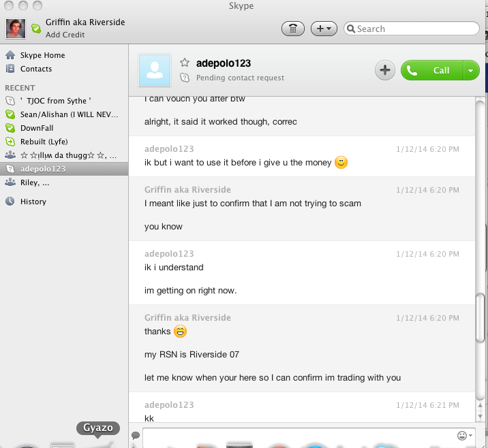The width and height of the screenshot is (488, 448).
Task: Click the grinning emoticon after 'thanks'
Action: (180, 331)
